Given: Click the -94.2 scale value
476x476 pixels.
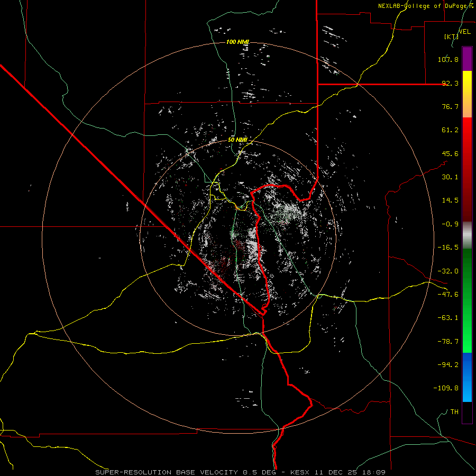Looking at the screenshot, I should pyautogui.click(x=448, y=365).
